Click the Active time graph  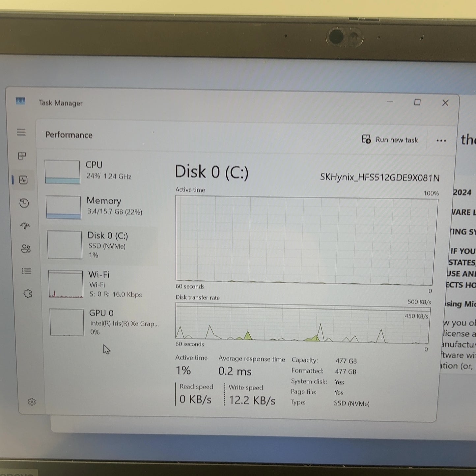(x=306, y=240)
